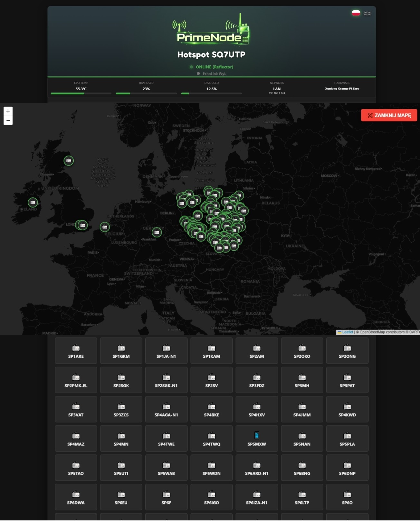Click the ZAMKNIJ MAPĘ close map button
Screen dimensions: 420x523
389,115
